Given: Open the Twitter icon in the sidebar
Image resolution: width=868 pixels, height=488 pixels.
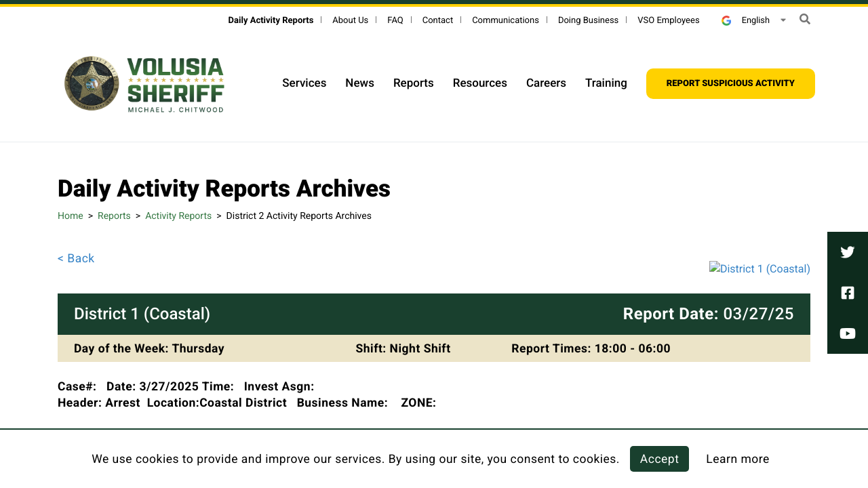Looking at the screenshot, I should (847, 251).
